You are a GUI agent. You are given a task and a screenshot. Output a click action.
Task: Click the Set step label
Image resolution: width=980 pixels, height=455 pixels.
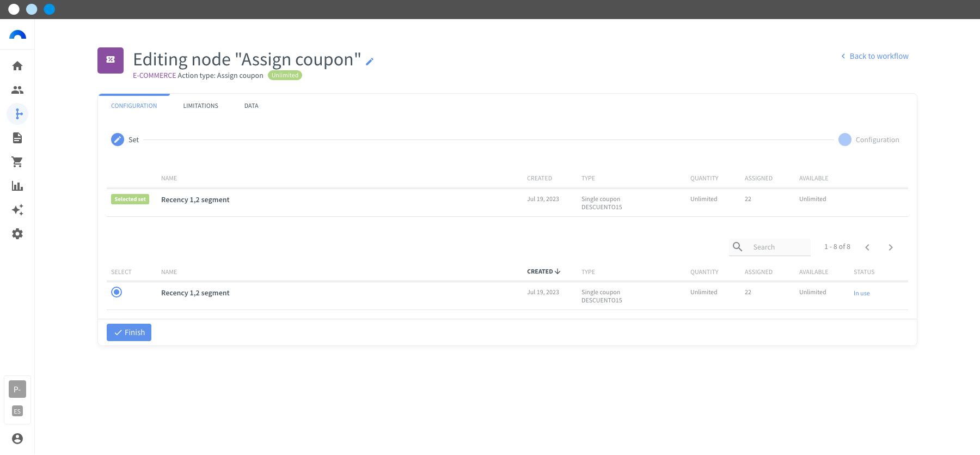(x=133, y=140)
